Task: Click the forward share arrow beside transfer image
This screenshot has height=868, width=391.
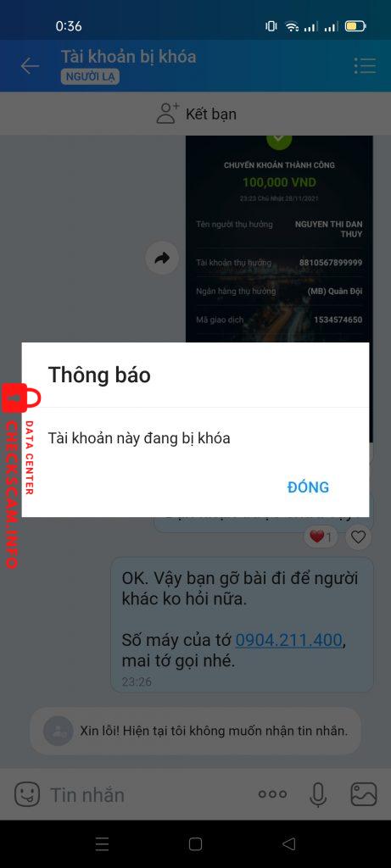Action: (x=162, y=258)
